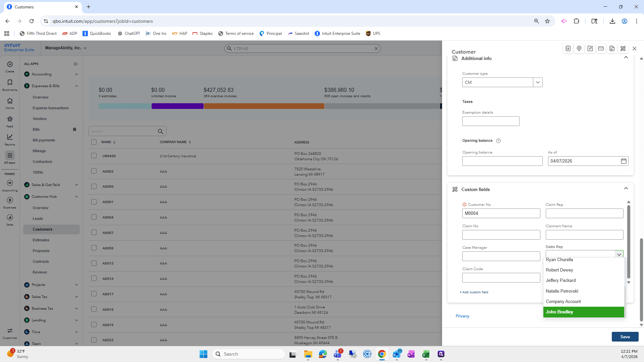Open the Privacy link

[462, 316]
